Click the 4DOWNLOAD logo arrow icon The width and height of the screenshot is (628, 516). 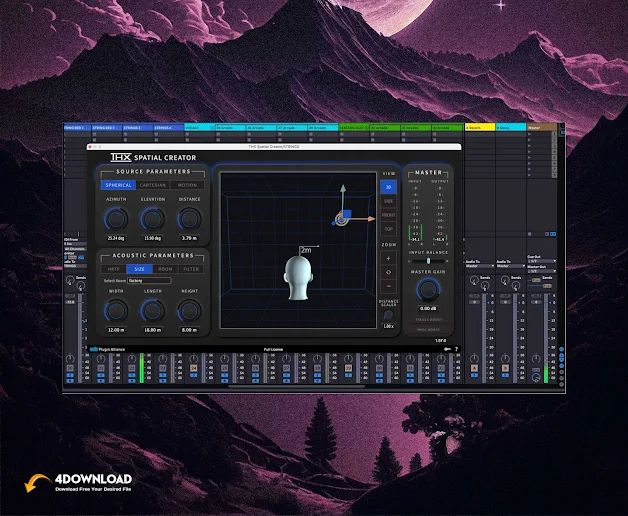[37, 483]
